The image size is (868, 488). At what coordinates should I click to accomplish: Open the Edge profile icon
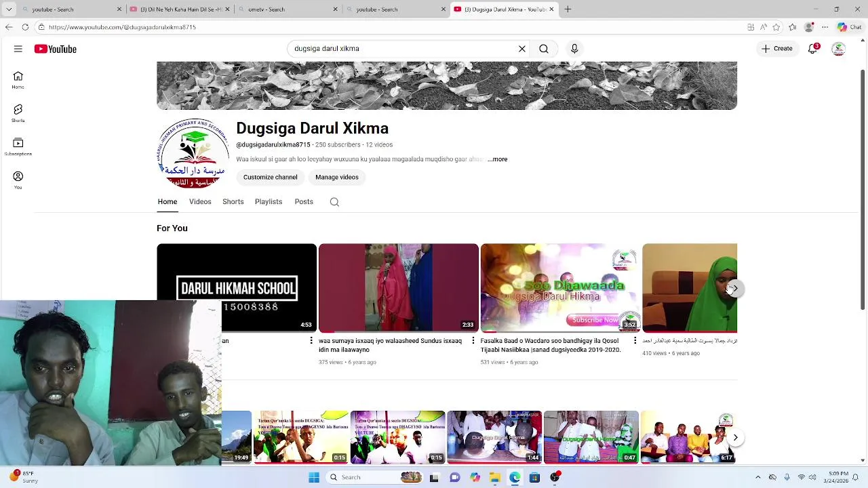(808, 27)
